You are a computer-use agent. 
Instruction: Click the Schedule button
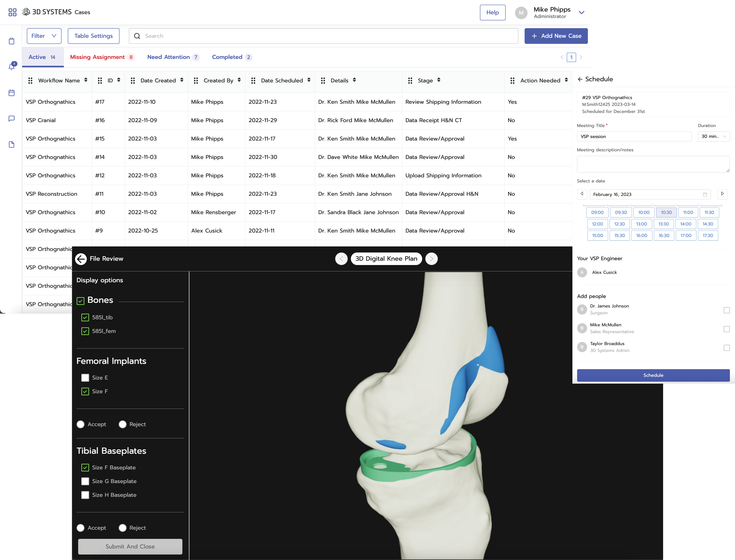[x=653, y=375]
